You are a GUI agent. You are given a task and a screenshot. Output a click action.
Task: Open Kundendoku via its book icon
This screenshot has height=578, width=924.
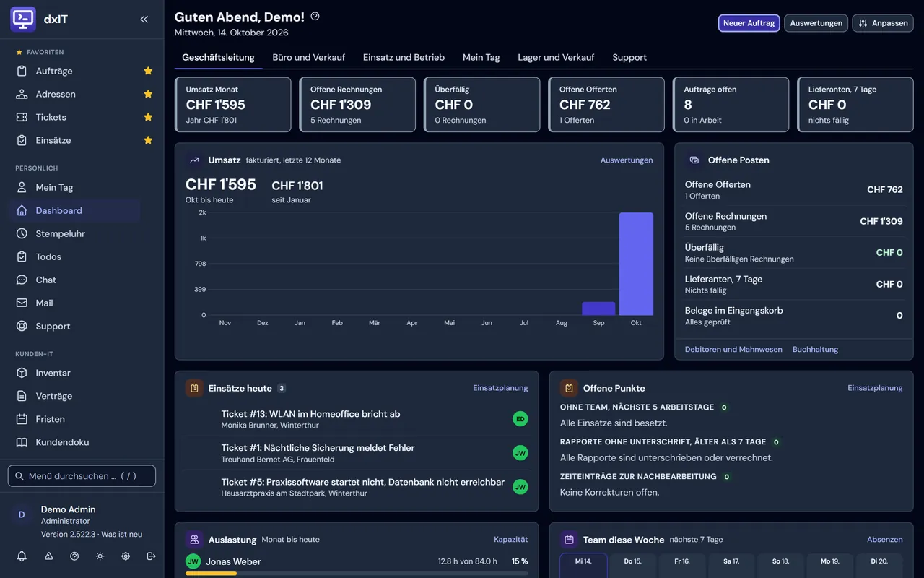(x=22, y=442)
